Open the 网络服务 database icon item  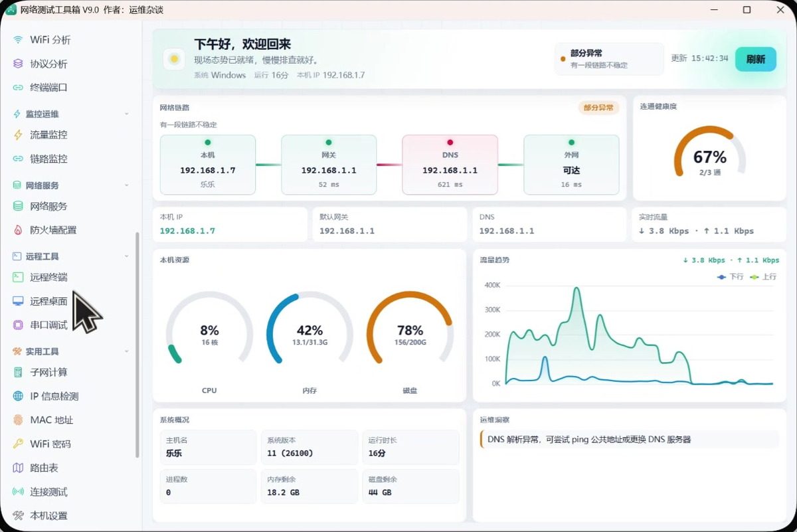tap(18, 207)
